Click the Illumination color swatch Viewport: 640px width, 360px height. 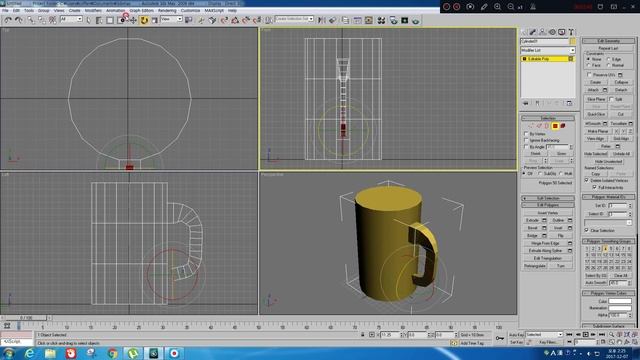pyautogui.click(x=620, y=308)
